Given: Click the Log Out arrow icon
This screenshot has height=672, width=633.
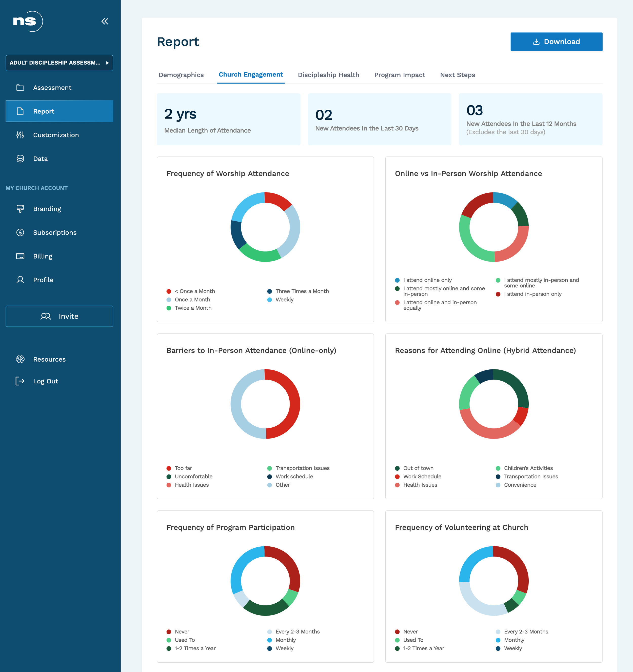Looking at the screenshot, I should pos(20,381).
